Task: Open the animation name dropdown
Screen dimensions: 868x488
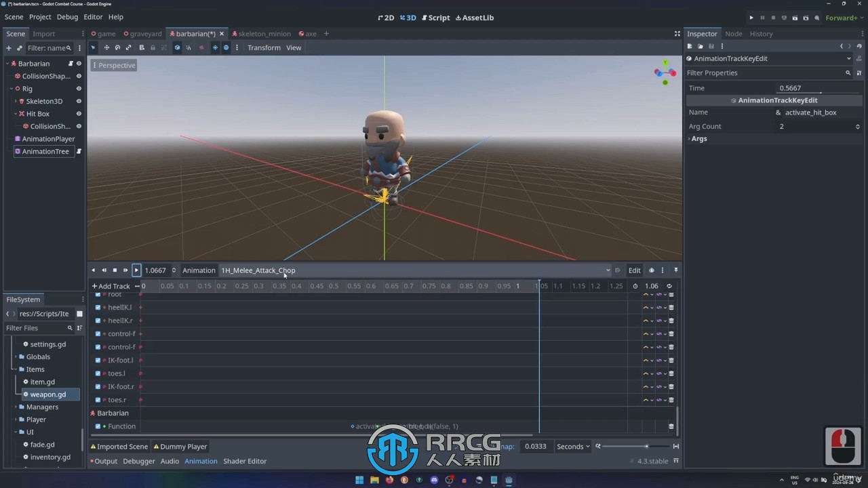Action: (x=416, y=270)
